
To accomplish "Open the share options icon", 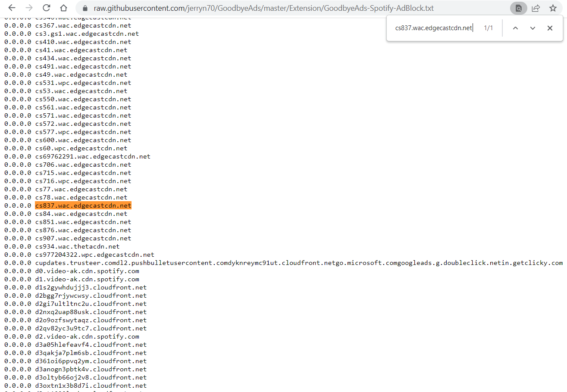I will pos(536,8).
